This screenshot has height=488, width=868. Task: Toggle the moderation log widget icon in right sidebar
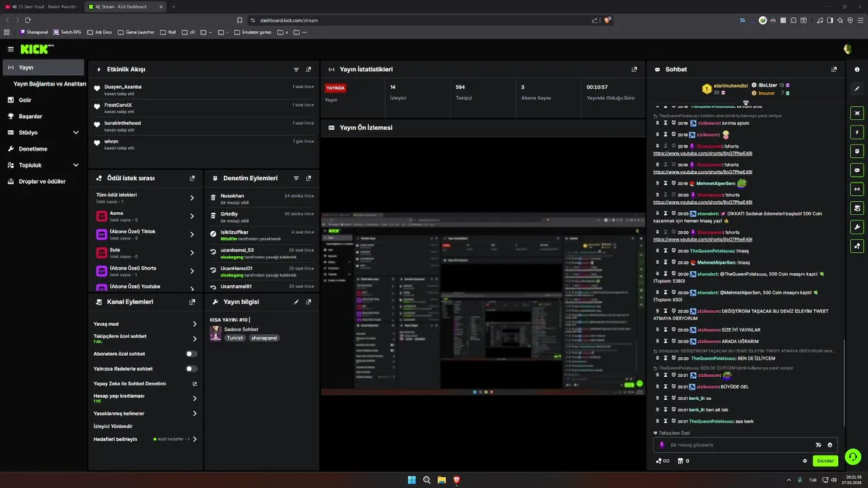coord(857,151)
